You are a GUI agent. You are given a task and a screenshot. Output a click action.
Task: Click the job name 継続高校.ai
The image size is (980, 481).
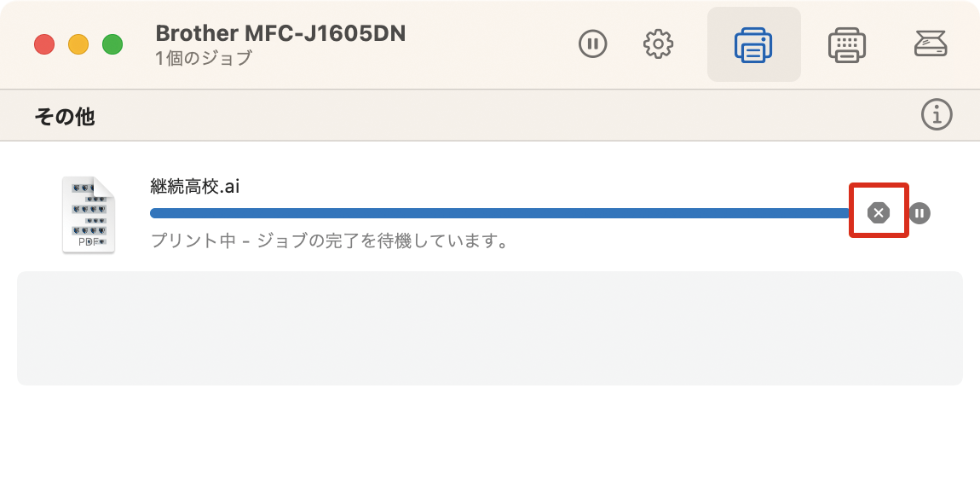click(x=194, y=186)
